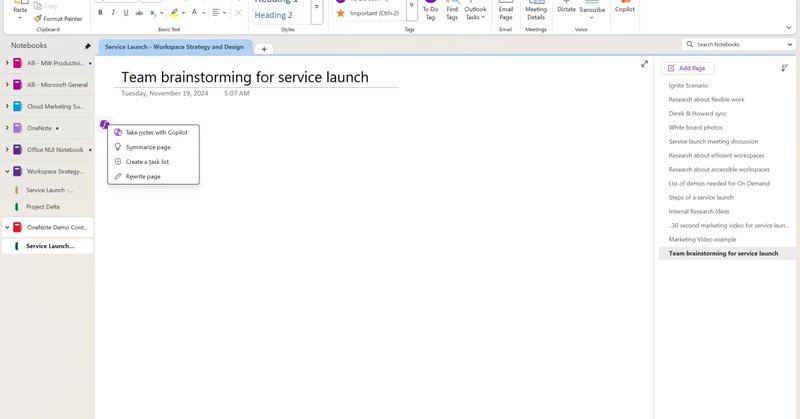The image size is (800, 419).
Task: Open the White board photos page
Action: pyautogui.click(x=695, y=128)
